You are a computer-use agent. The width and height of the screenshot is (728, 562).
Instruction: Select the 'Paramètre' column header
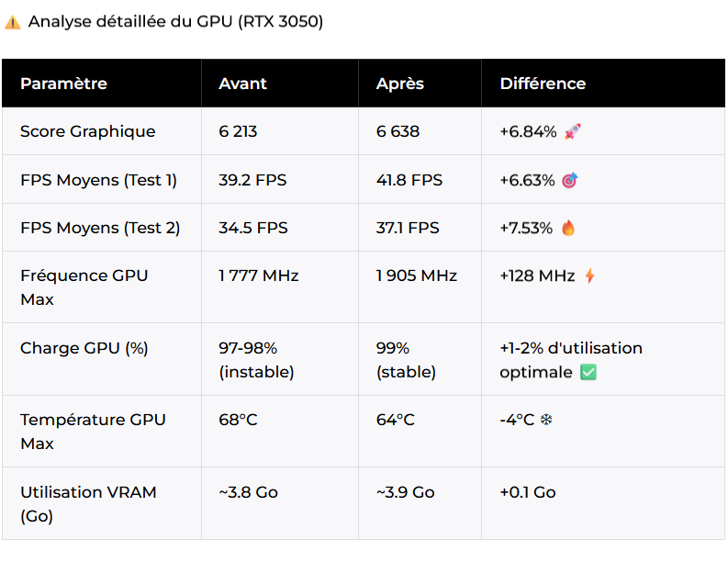[x=63, y=84]
